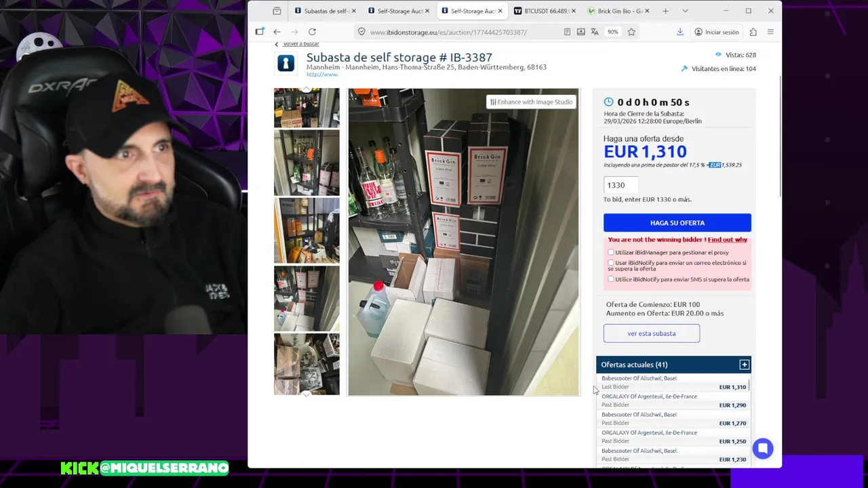The height and width of the screenshot is (488, 868).
Task: Open the downloads arrow icon
Action: pos(680,32)
